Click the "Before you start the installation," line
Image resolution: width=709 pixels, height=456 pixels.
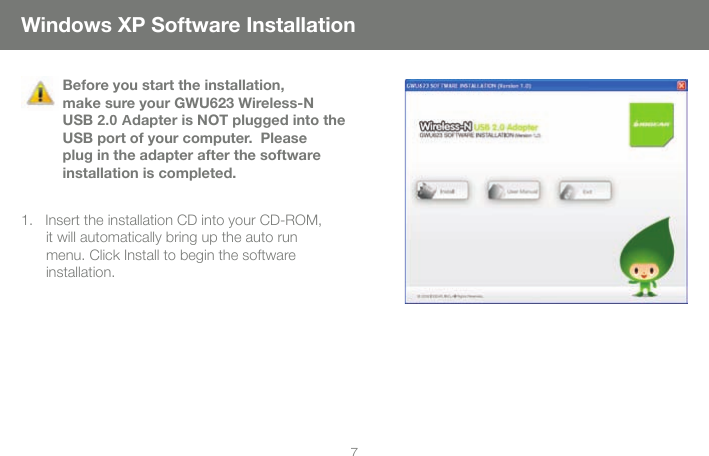click(174, 85)
